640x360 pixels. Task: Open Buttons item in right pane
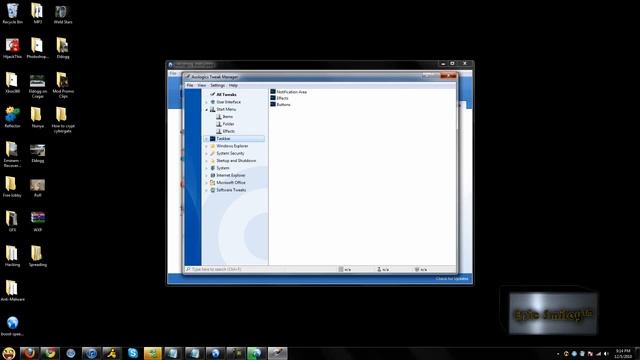click(280, 104)
